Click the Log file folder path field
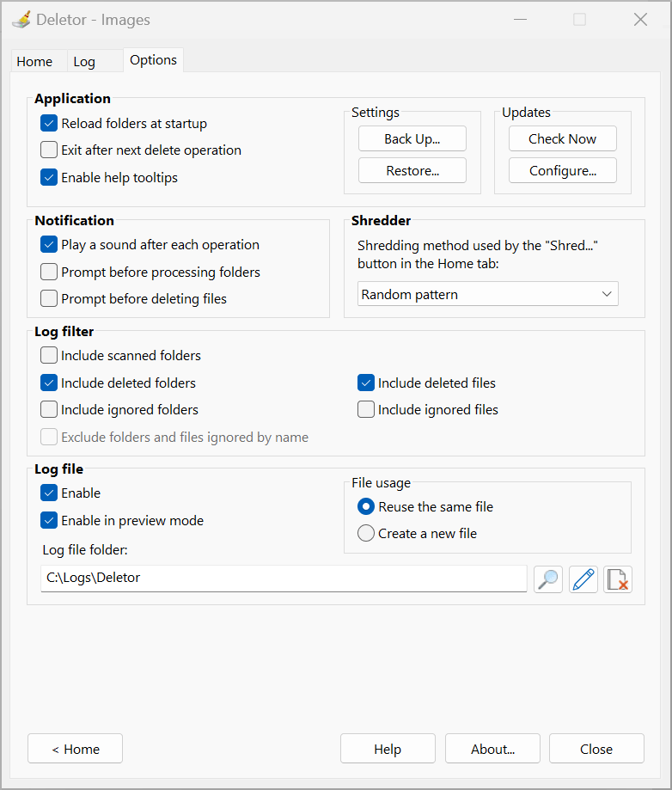672x790 pixels. (x=284, y=579)
